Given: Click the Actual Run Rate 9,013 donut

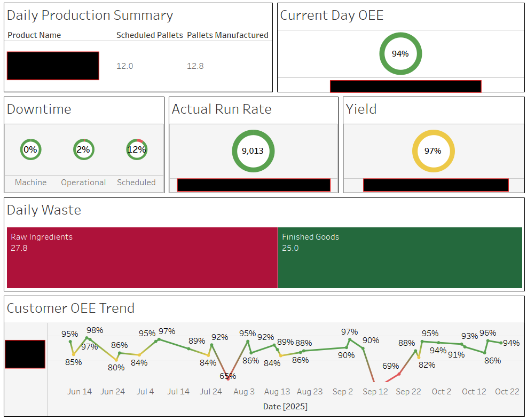Looking at the screenshot, I should point(253,151).
